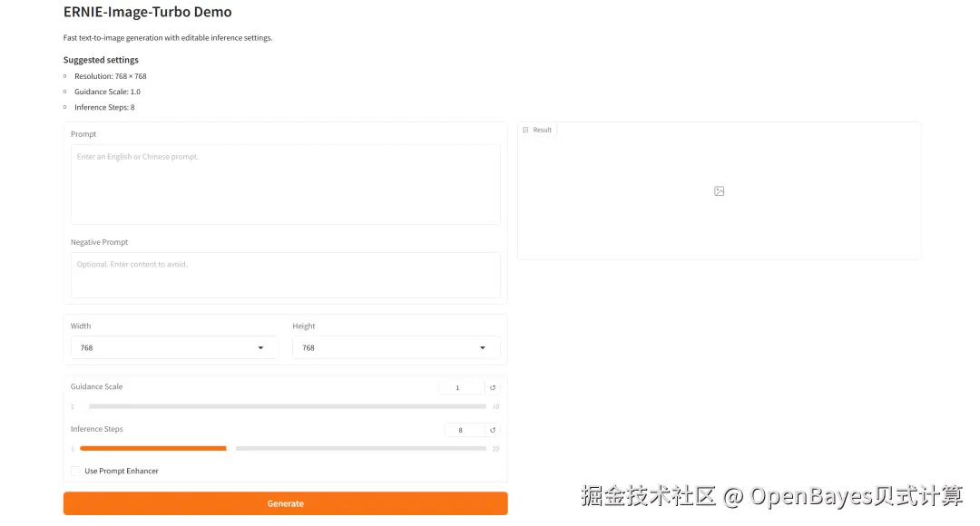This screenshot has height=526, width=980.
Task: Click the Use Prompt Enhancer label text
Action: tap(120, 471)
